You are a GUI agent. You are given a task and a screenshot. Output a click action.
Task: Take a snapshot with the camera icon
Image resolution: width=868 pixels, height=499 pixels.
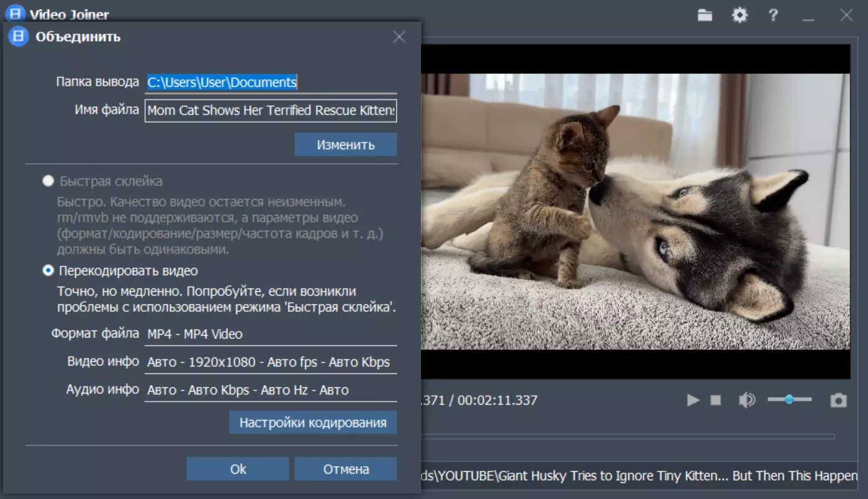pyautogui.click(x=838, y=400)
